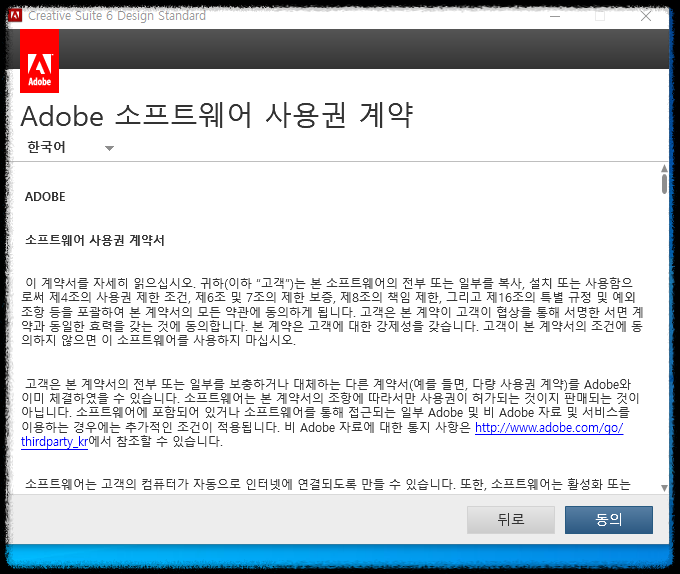Viewport: 680px width, 574px height.
Task: Click the Adobe icon in the title bar
Action: click(15, 16)
